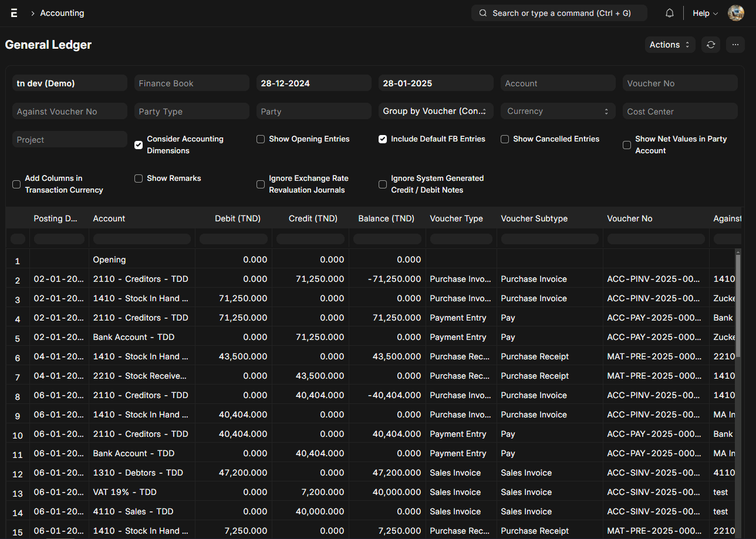Open the Help dropdown menu
756x539 pixels.
click(x=705, y=13)
